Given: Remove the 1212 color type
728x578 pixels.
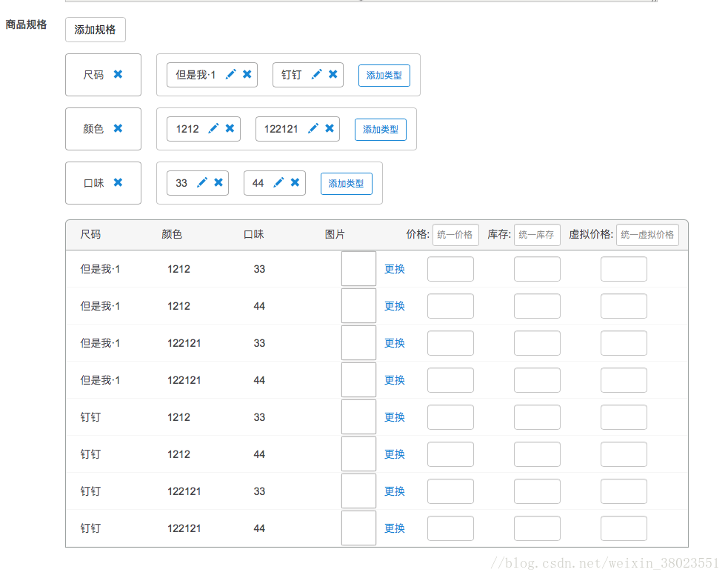Looking at the screenshot, I should 230,128.
